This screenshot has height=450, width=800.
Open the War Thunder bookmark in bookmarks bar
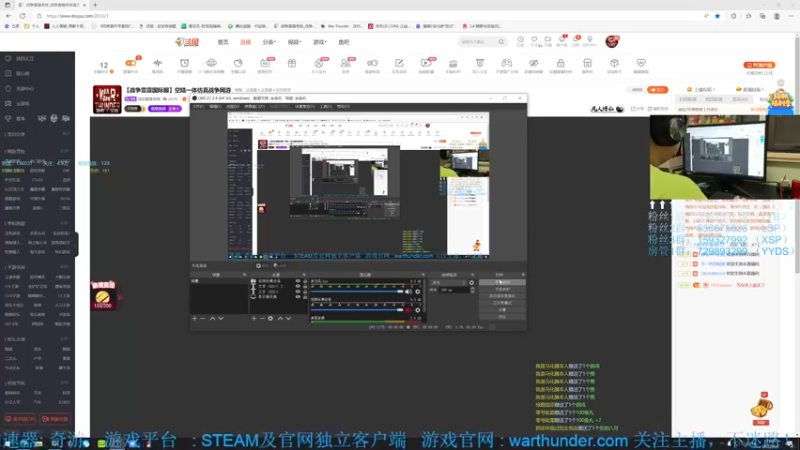coord(341,26)
